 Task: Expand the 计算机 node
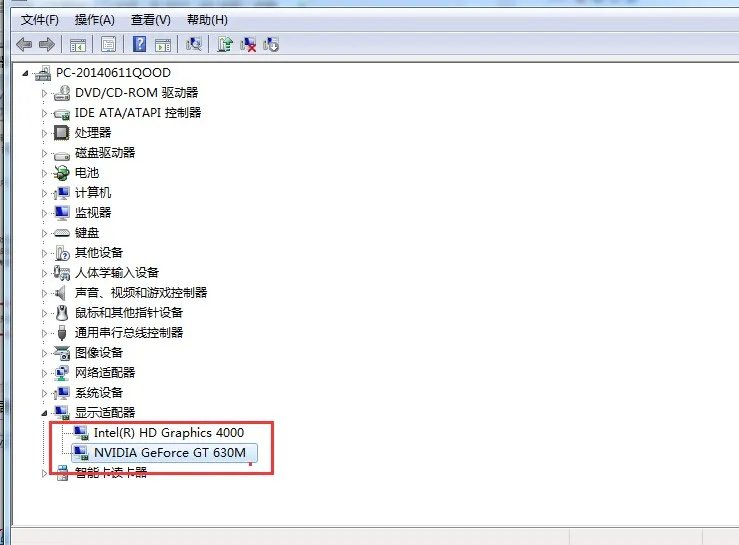tap(44, 193)
